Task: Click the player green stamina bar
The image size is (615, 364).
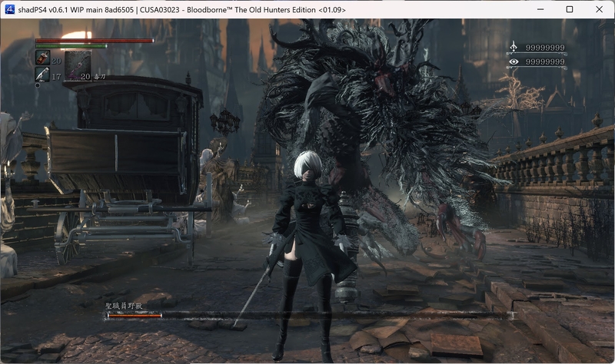Action: (x=71, y=46)
